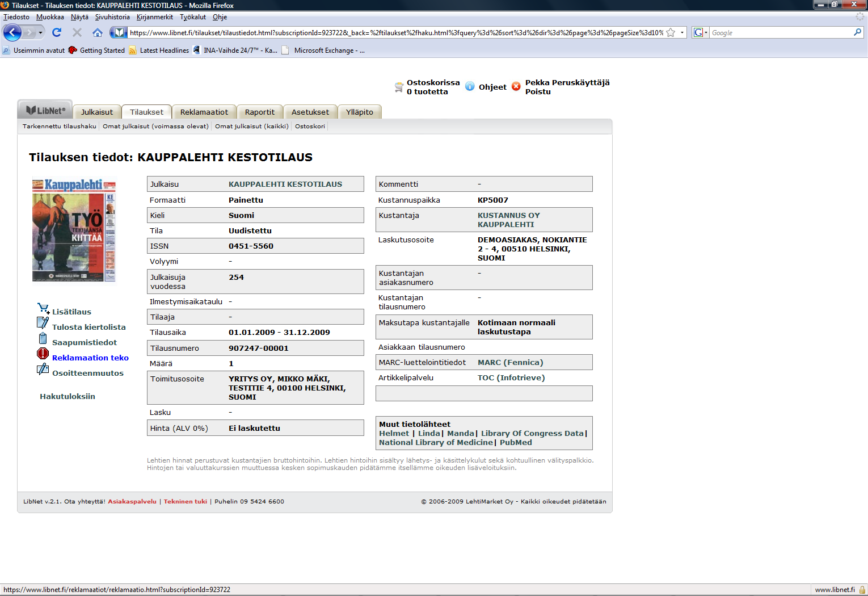868x596 pixels.
Task: Open the Sivuhistoria menu
Action: 112,17
